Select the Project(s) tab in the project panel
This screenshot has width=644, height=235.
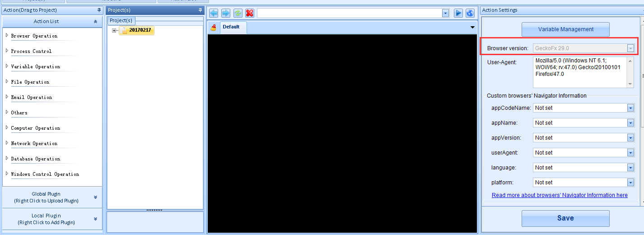pyautogui.click(x=121, y=20)
